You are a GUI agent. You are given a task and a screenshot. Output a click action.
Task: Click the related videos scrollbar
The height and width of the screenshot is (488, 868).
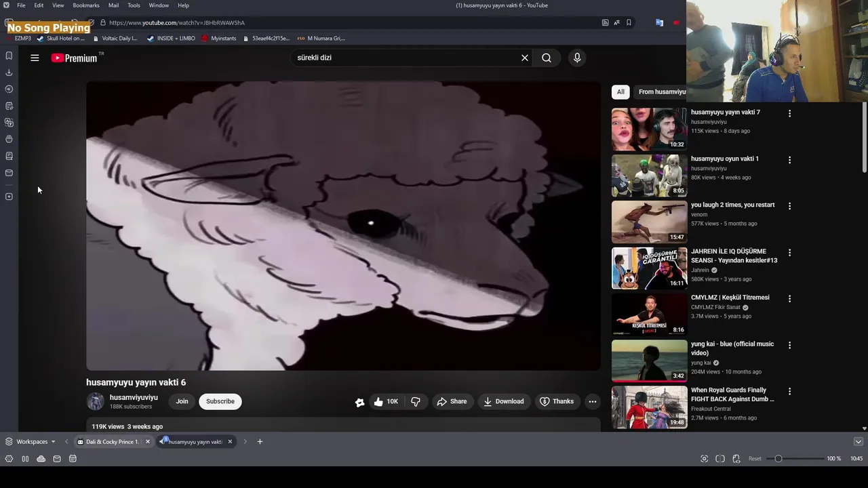tap(865, 137)
